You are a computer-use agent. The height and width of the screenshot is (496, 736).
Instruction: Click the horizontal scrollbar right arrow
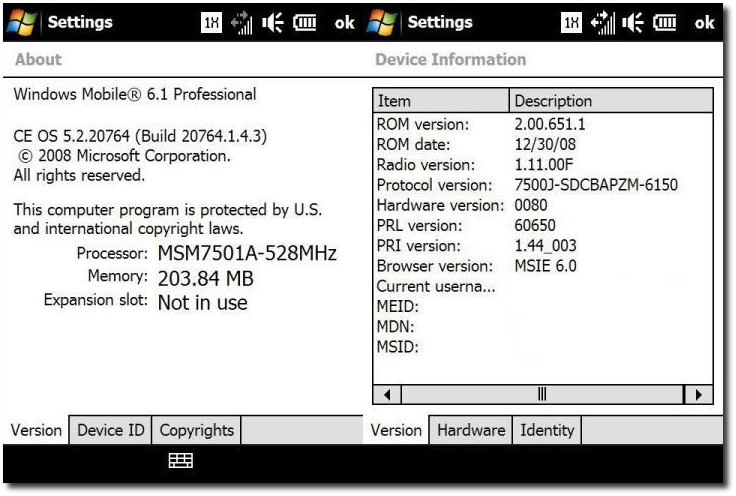(698, 395)
